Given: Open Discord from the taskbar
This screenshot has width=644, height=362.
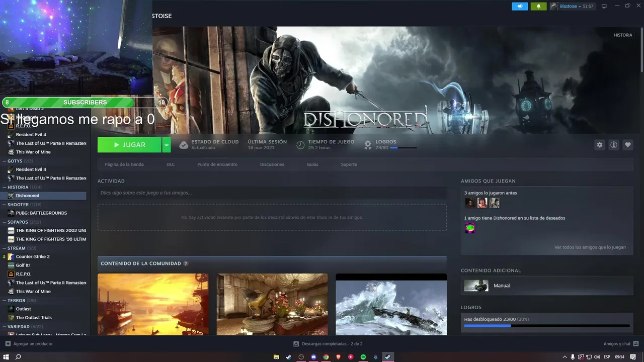Looking at the screenshot, I should click(x=313, y=357).
